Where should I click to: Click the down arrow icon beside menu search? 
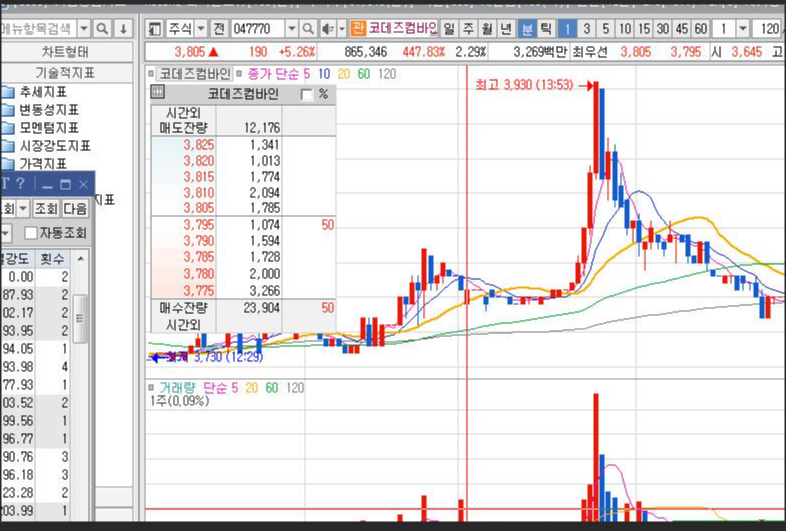(x=123, y=29)
